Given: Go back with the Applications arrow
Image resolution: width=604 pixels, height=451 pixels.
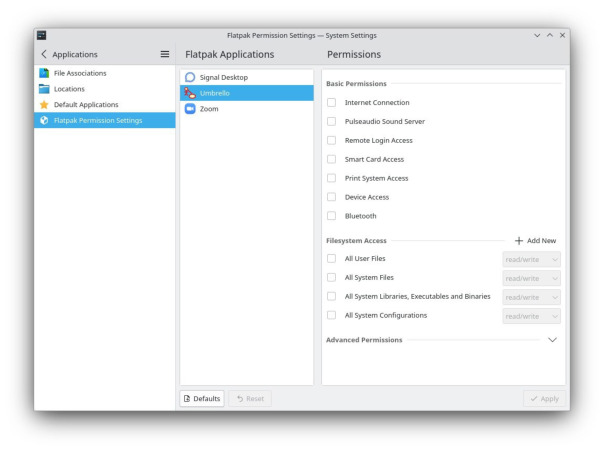Looking at the screenshot, I should [x=44, y=54].
